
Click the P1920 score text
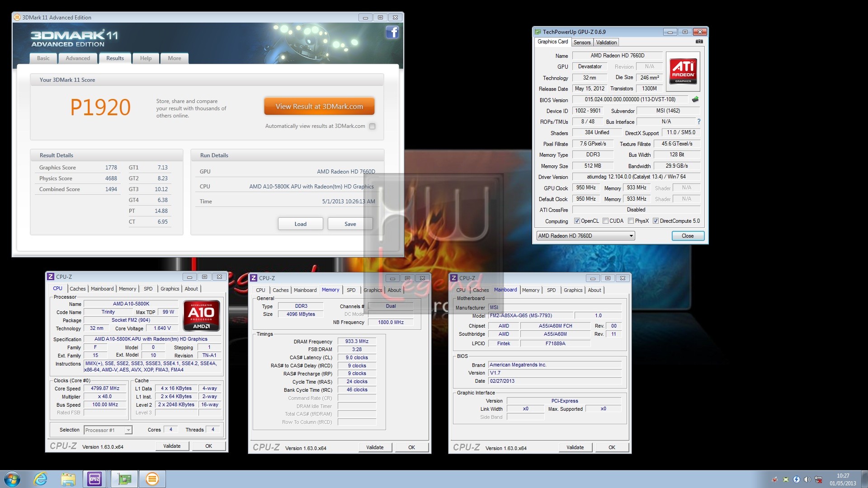[x=100, y=108]
